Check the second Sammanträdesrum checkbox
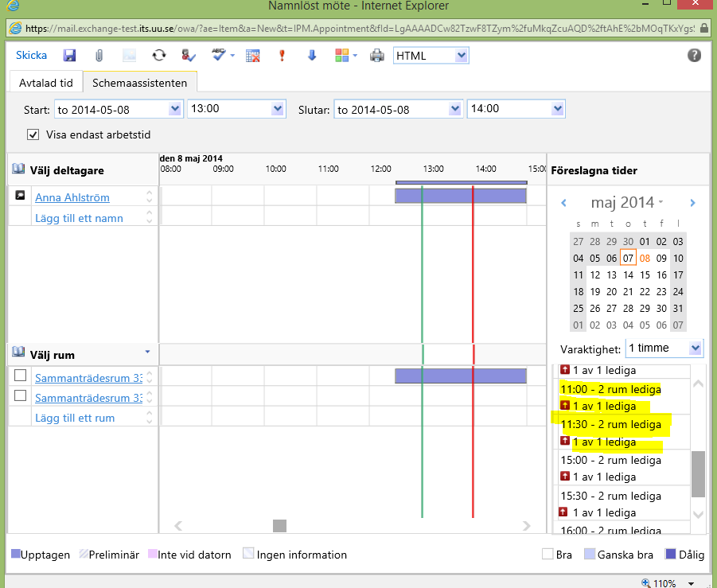 point(20,395)
